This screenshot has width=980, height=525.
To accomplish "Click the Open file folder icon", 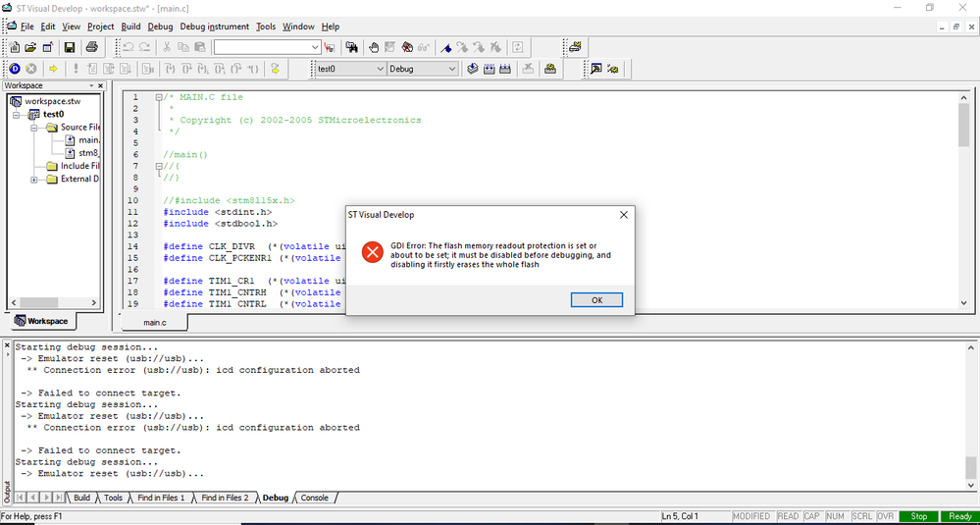I will coord(30,47).
